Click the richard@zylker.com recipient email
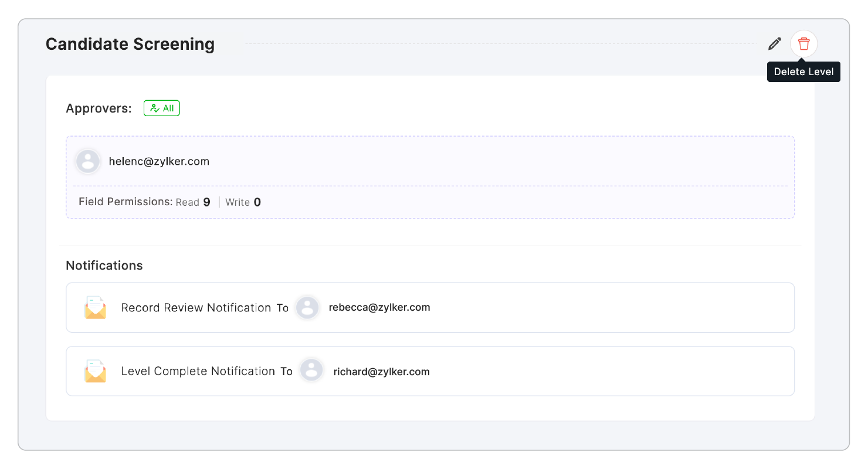Image resolution: width=868 pixels, height=469 pixels. pos(382,371)
